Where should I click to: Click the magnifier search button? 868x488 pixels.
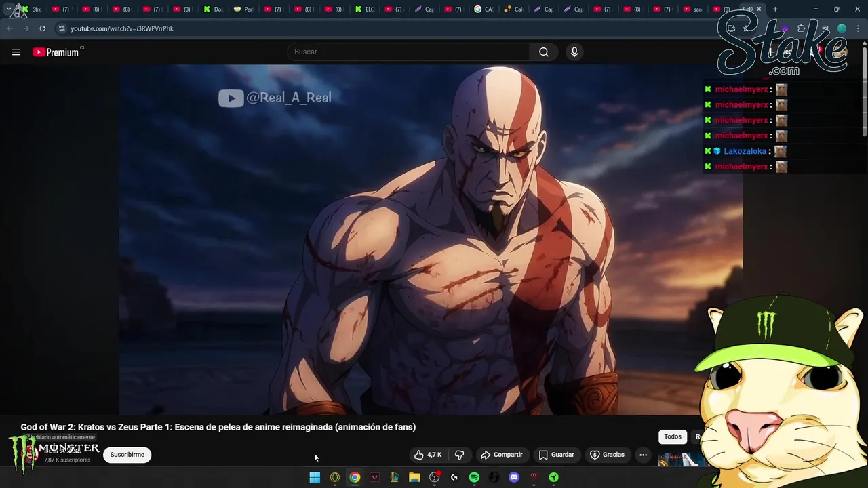pyautogui.click(x=544, y=52)
